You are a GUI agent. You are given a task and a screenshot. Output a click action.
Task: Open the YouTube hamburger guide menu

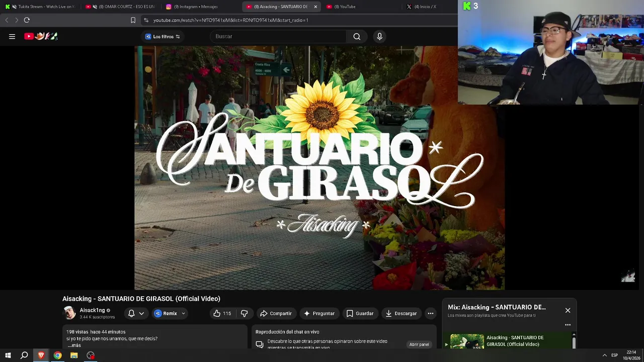pos(12,36)
